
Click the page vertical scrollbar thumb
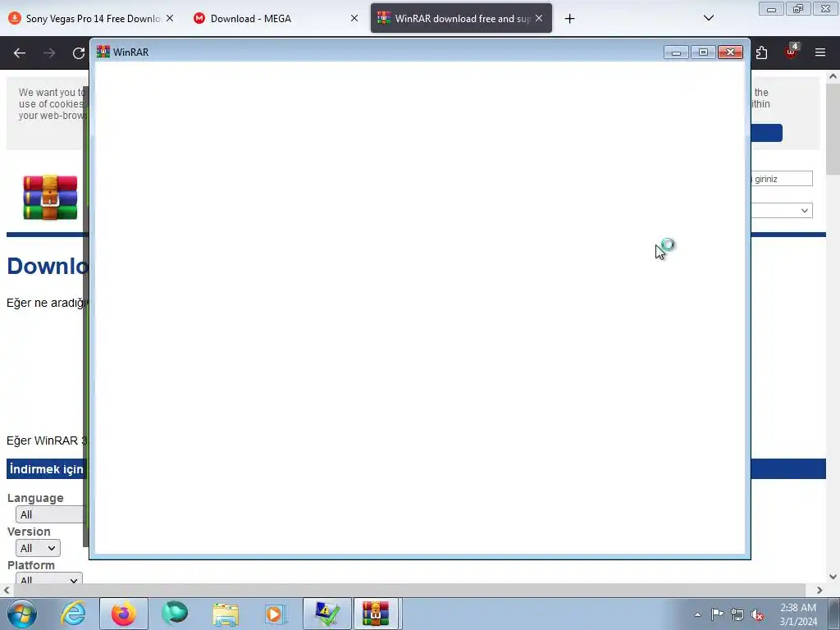tap(833, 129)
